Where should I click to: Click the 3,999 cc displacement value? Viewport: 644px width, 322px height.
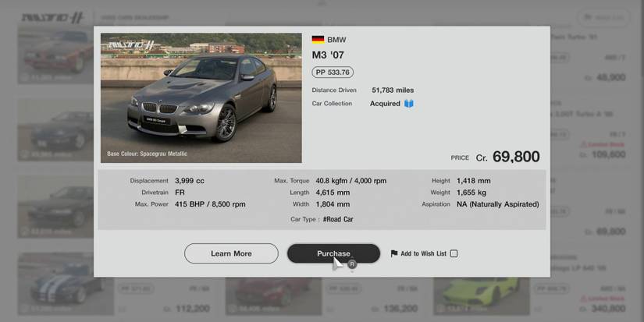pyautogui.click(x=190, y=180)
